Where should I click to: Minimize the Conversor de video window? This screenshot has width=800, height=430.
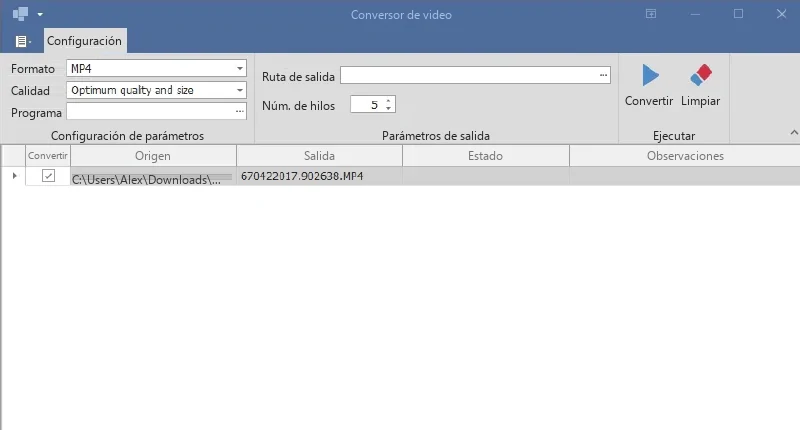tap(695, 14)
